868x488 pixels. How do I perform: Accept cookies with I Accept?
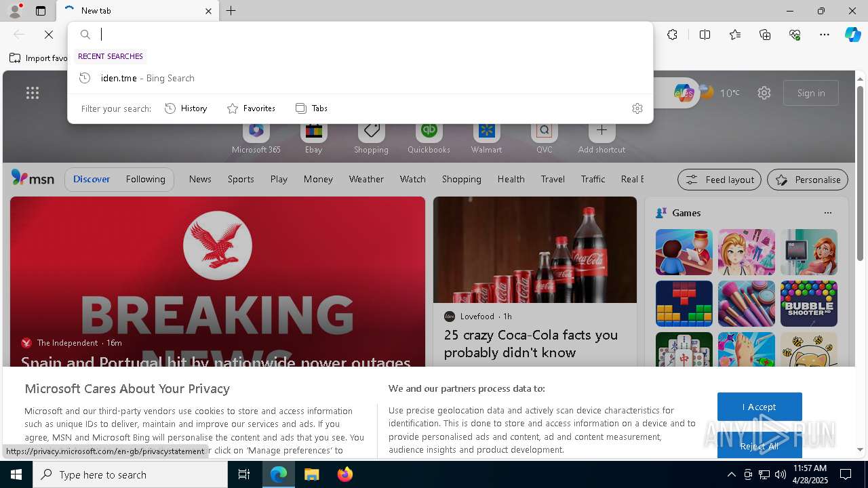point(759,407)
